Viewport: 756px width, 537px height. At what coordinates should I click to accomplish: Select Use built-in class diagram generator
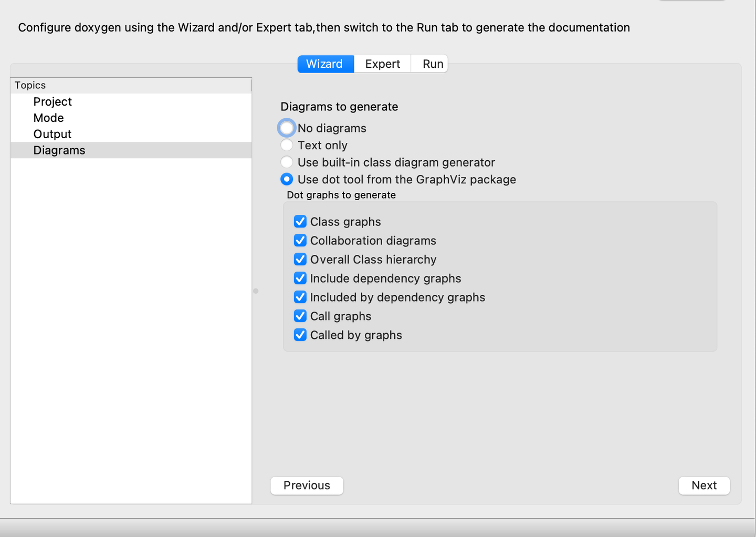(x=287, y=162)
